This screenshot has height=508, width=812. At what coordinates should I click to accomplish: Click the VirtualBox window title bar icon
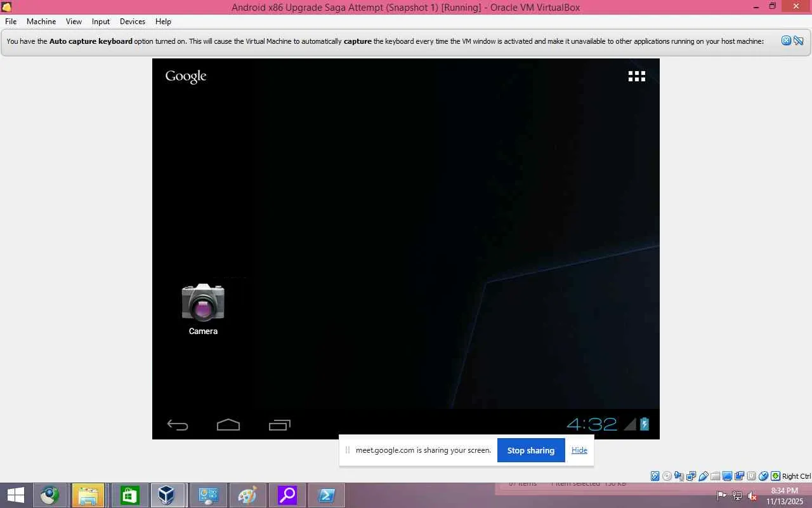pos(7,8)
